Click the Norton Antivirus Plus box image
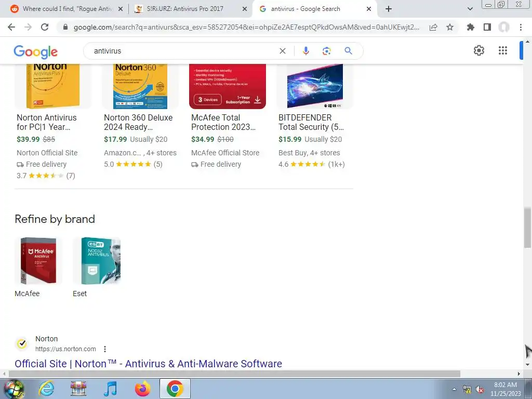The height and width of the screenshot is (399, 532). pos(53,86)
